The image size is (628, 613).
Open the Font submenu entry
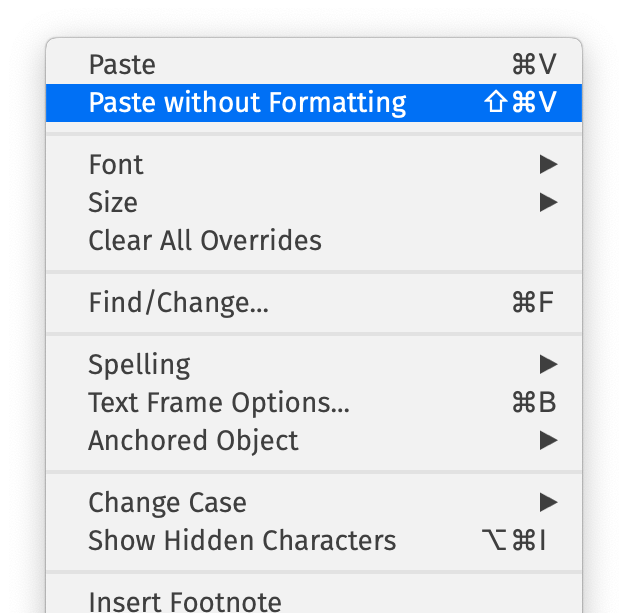[116, 164]
